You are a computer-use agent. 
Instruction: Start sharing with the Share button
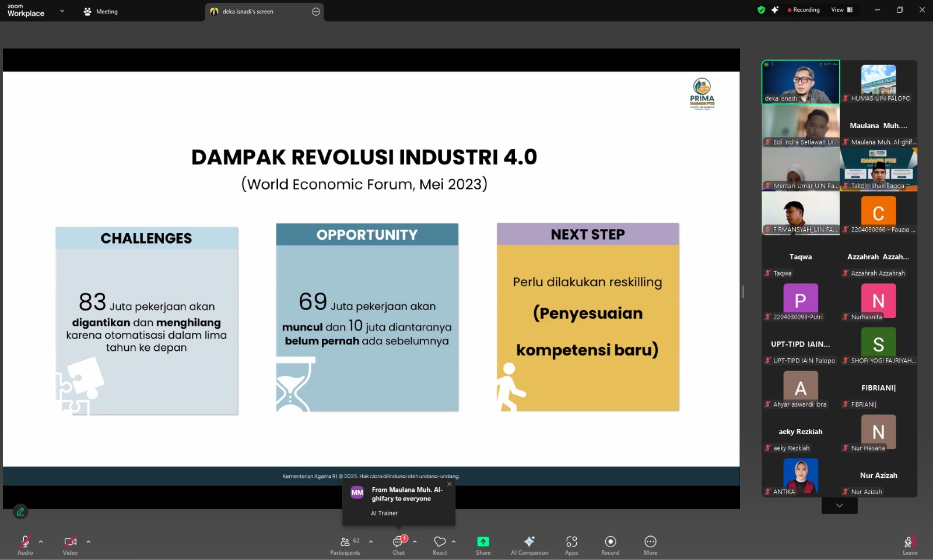coord(483,545)
